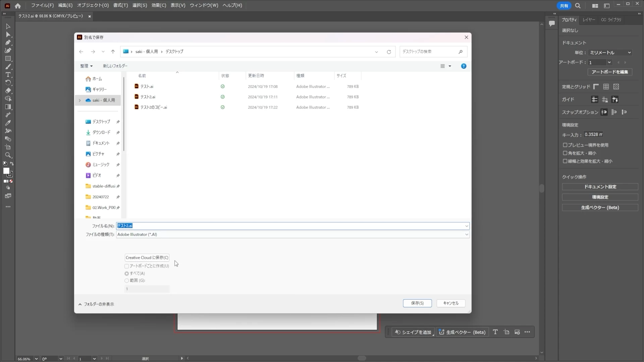Select the Direct Selection tool
The image size is (644, 362).
point(8,35)
